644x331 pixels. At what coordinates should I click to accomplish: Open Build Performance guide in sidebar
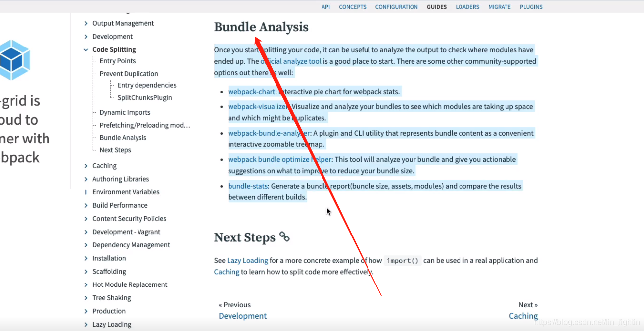120,205
